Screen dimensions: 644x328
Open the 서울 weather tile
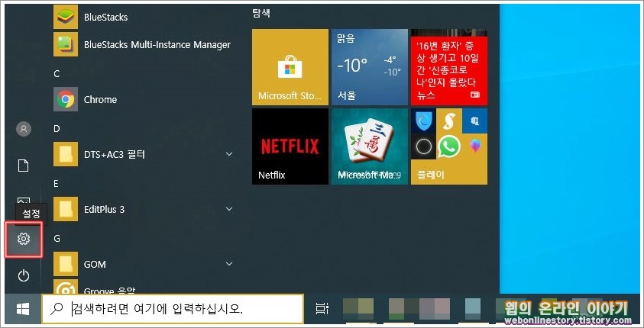coord(370,67)
